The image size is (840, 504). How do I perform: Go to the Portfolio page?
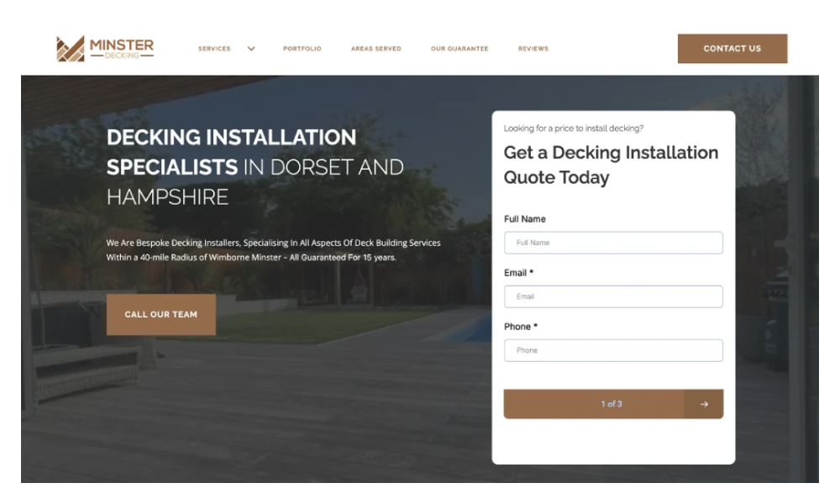coord(302,49)
